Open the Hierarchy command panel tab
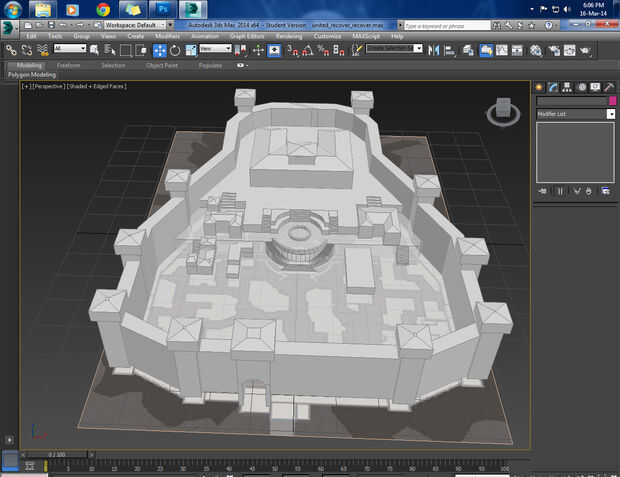The height and width of the screenshot is (477, 620). pyautogui.click(x=566, y=87)
